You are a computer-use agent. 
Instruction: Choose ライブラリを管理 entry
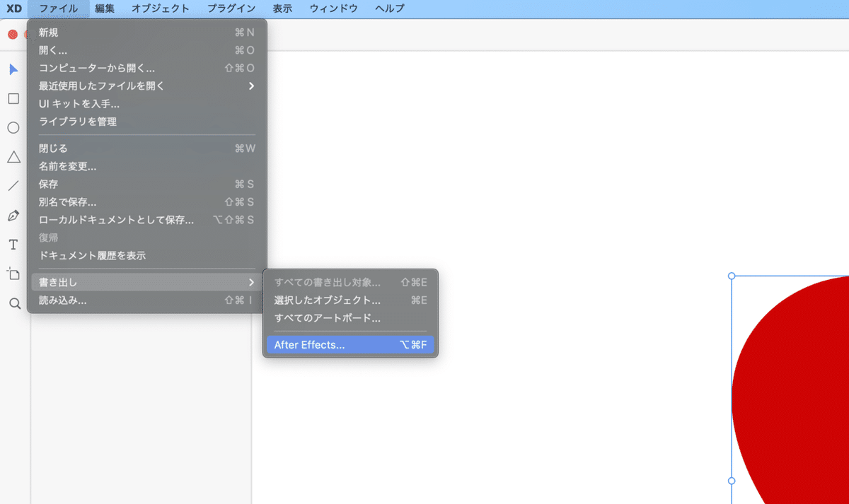point(147,122)
